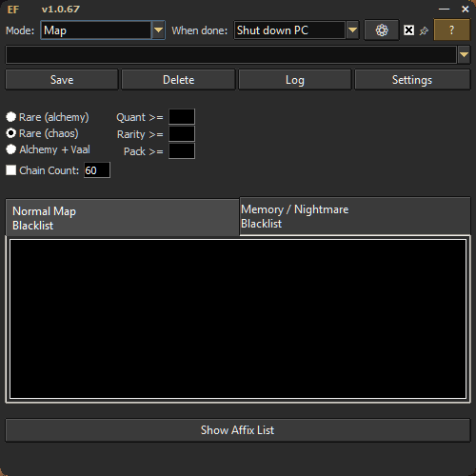Select Alchemy + Vaal radio option
This screenshot has width=476, height=476.
point(48,149)
